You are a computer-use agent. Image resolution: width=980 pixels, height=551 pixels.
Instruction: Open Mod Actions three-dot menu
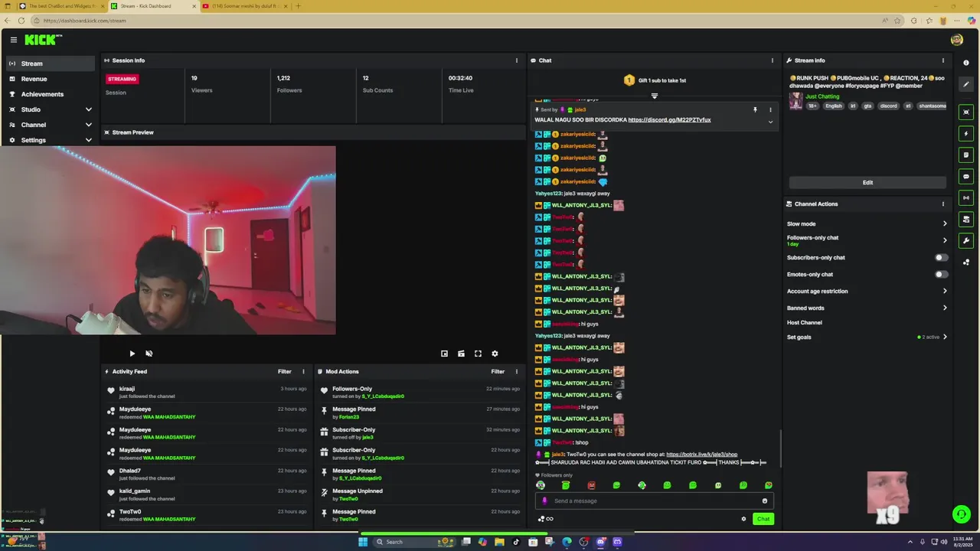(x=516, y=372)
